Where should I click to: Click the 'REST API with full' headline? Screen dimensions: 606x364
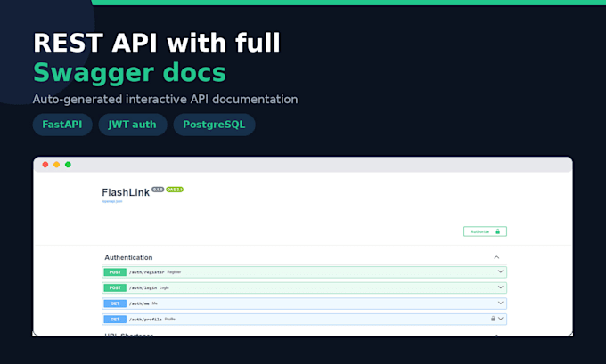(157, 43)
